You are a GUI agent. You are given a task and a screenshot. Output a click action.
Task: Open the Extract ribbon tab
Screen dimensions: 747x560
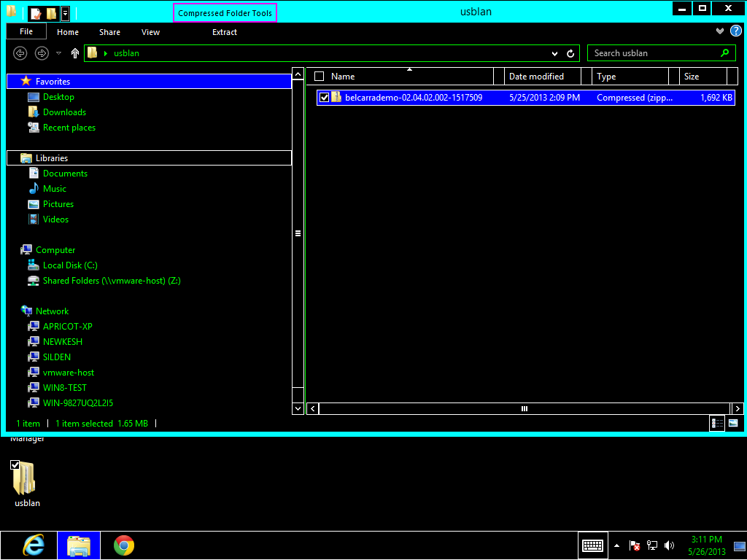coord(225,32)
